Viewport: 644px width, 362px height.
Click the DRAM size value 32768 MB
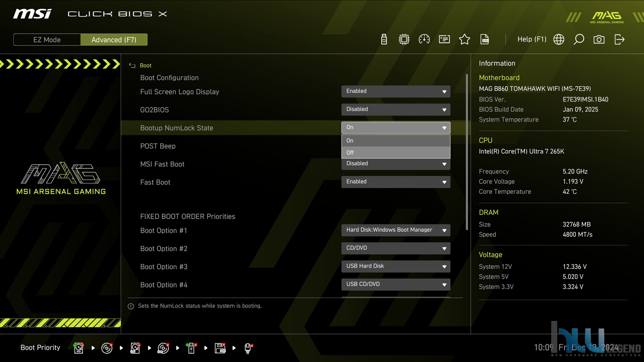[577, 224]
